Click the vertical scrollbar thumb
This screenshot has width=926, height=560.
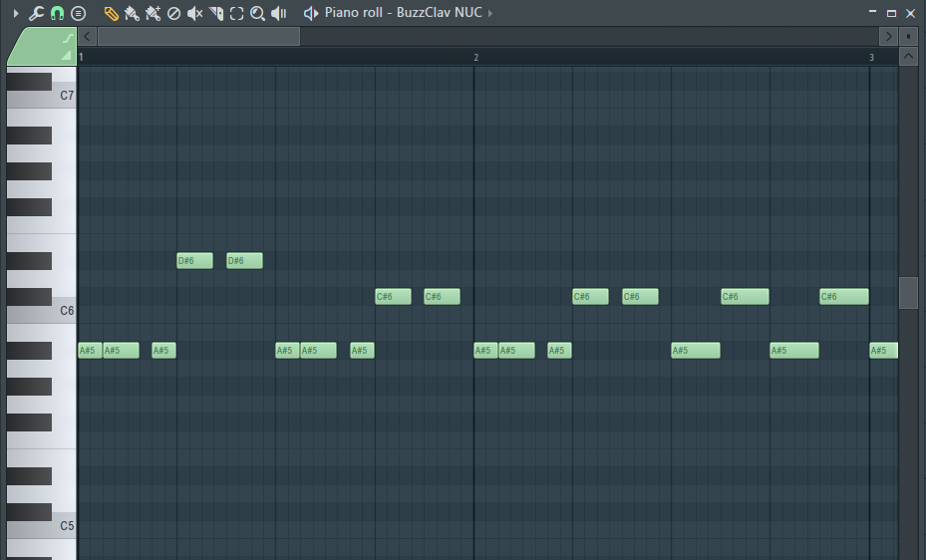point(908,293)
